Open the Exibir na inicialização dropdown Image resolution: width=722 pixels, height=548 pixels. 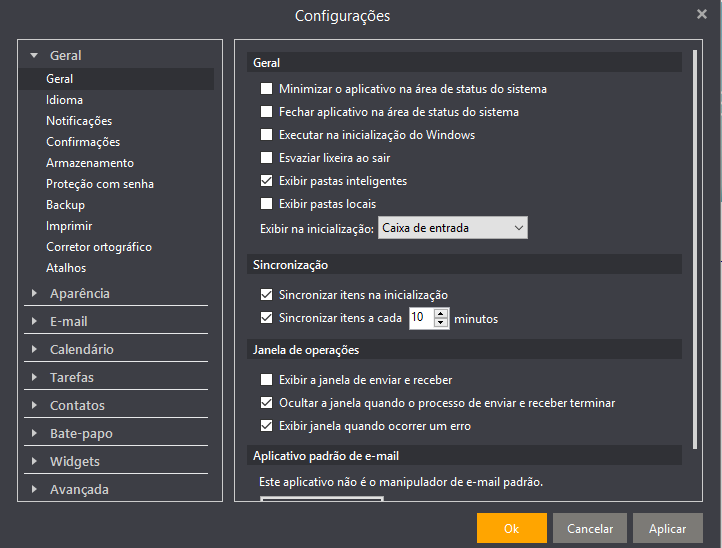[x=453, y=228]
